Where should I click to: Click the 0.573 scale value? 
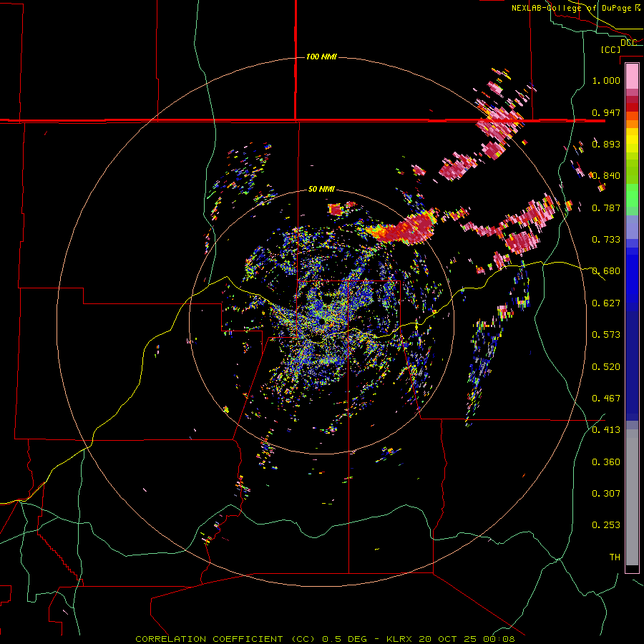click(606, 335)
